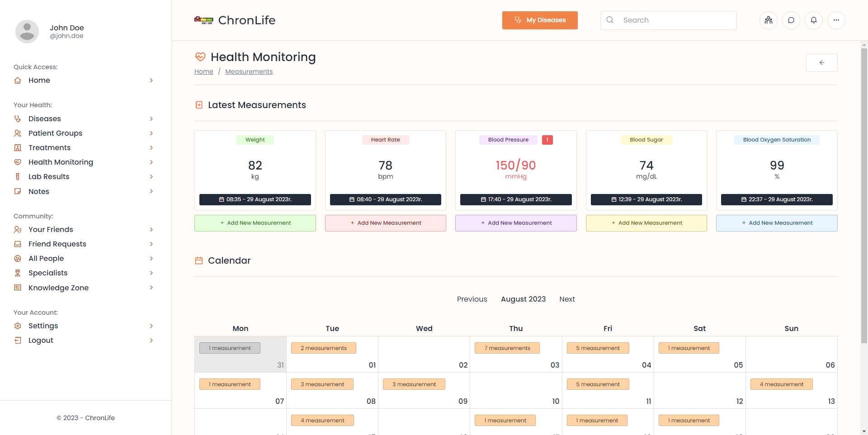
Task: Add New Measurement for Blood Sugar
Action: (646, 223)
